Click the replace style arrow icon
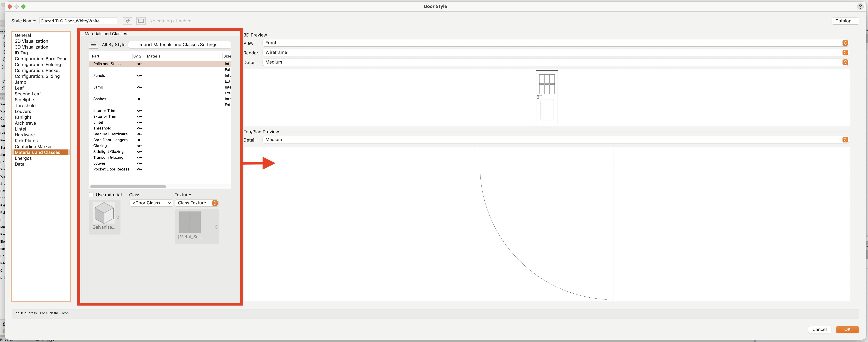 [x=127, y=21]
